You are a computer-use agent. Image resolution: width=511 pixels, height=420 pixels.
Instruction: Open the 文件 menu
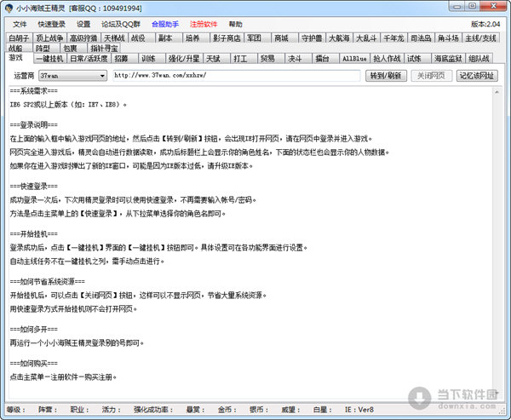[20, 25]
